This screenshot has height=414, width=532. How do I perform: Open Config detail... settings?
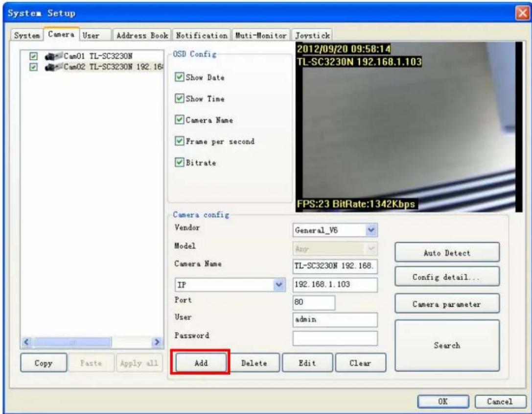point(447,277)
